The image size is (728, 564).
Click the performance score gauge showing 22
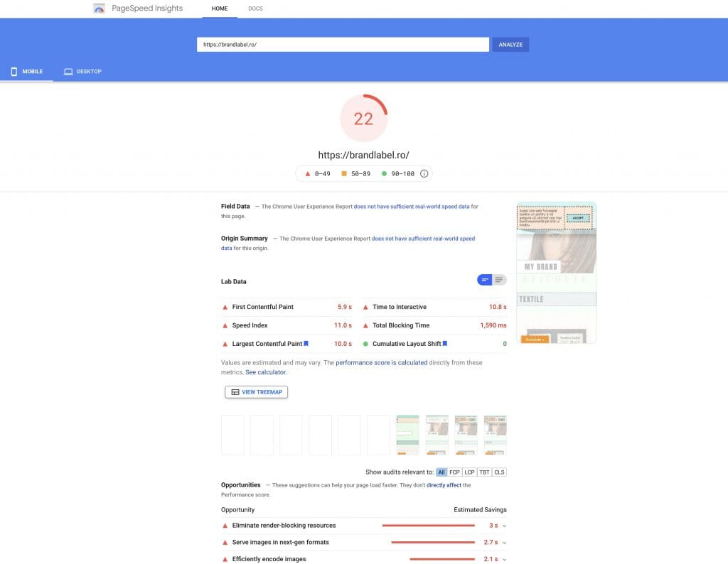tap(363, 118)
